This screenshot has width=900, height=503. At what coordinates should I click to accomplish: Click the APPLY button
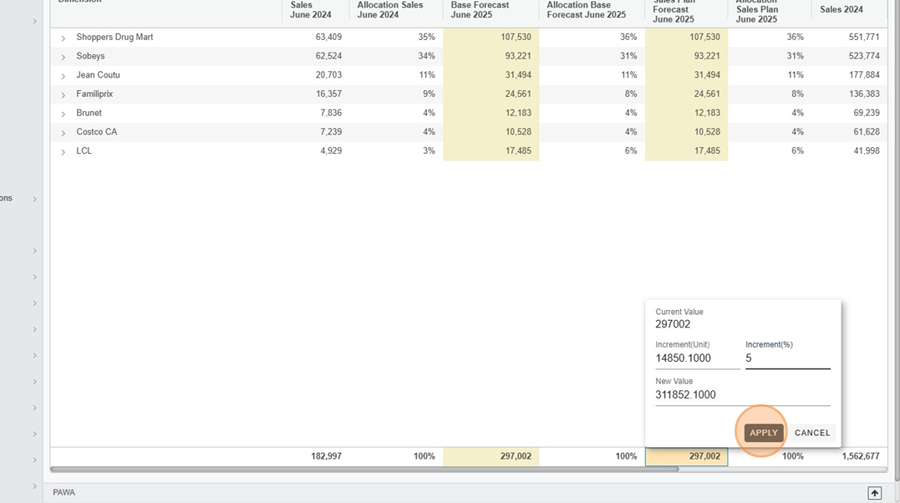[763, 432]
